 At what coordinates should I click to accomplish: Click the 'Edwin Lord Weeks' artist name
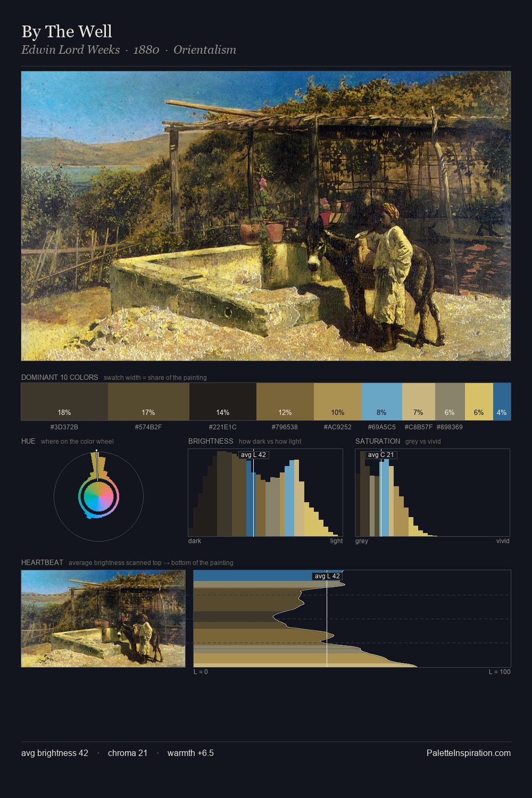(x=70, y=49)
